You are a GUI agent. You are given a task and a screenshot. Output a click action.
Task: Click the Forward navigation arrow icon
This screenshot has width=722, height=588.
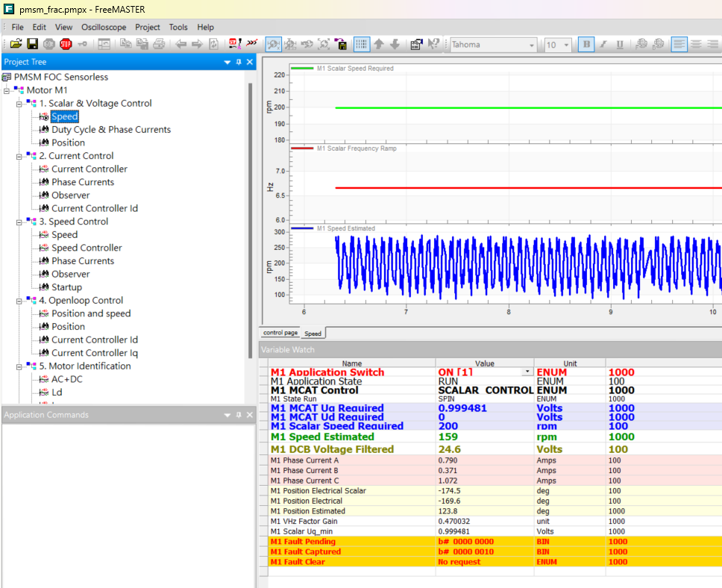click(x=198, y=45)
